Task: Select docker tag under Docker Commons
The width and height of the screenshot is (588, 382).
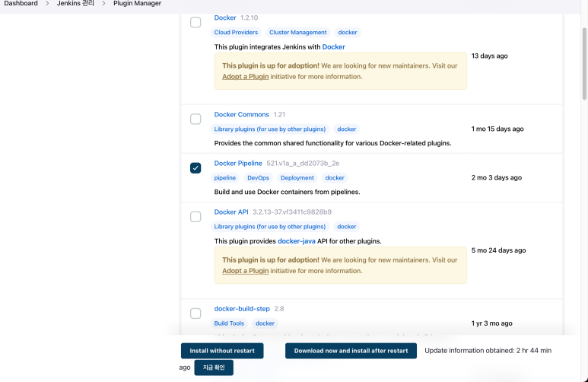Action: pos(347,129)
